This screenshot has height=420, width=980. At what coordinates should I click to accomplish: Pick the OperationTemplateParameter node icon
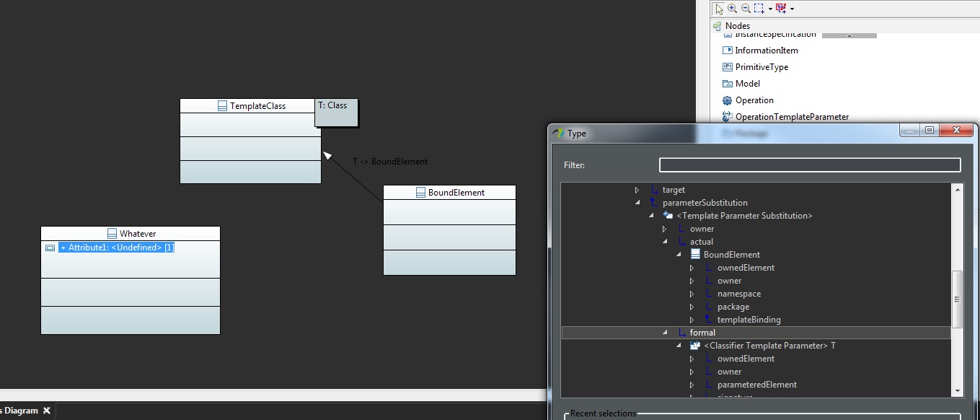728,117
